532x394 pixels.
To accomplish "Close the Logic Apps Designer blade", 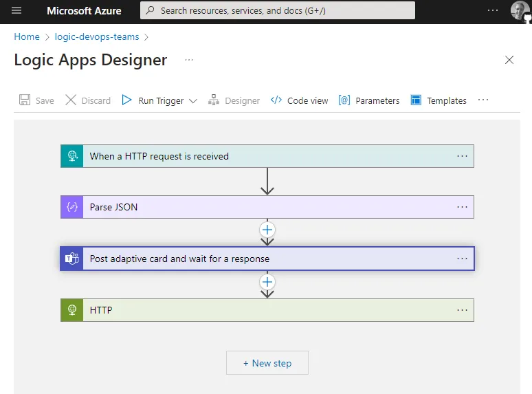I will pyautogui.click(x=509, y=60).
